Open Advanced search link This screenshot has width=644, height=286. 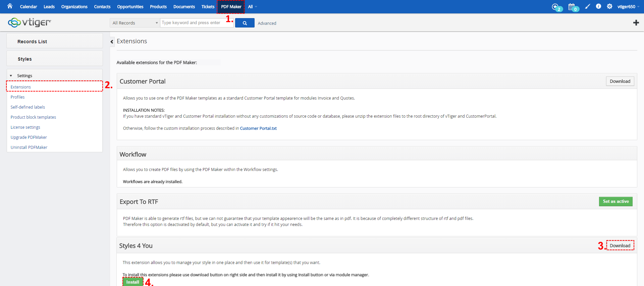coord(267,23)
